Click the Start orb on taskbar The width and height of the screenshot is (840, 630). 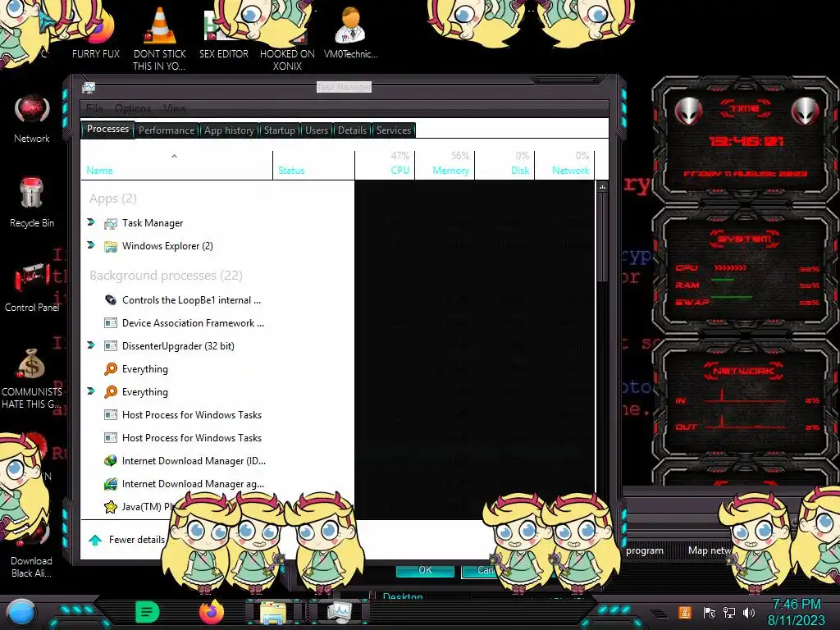pyautogui.click(x=21, y=613)
